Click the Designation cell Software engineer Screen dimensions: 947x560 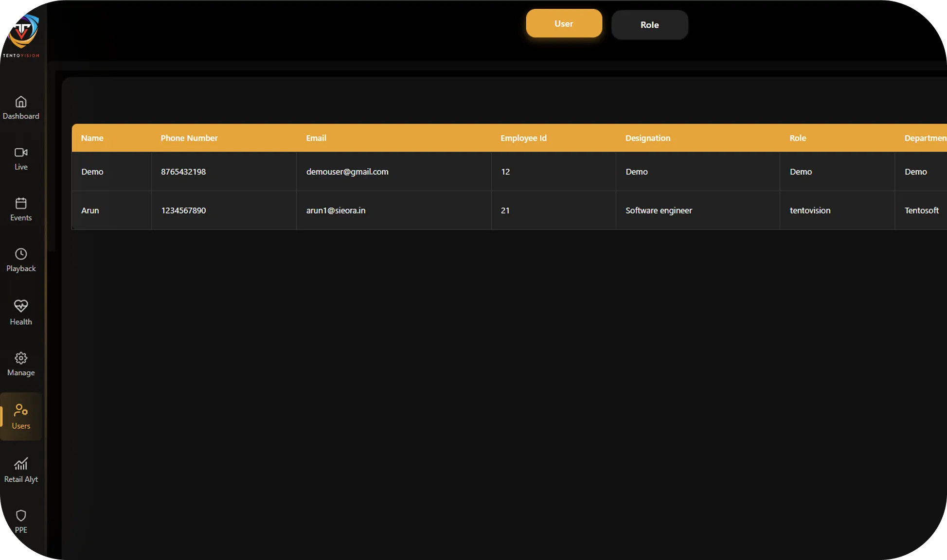point(659,210)
